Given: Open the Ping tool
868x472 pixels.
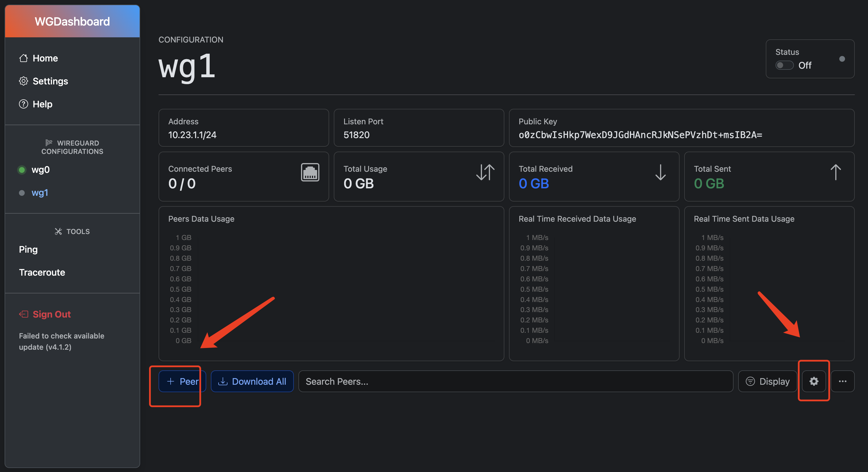Looking at the screenshot, I should point(28,249).
